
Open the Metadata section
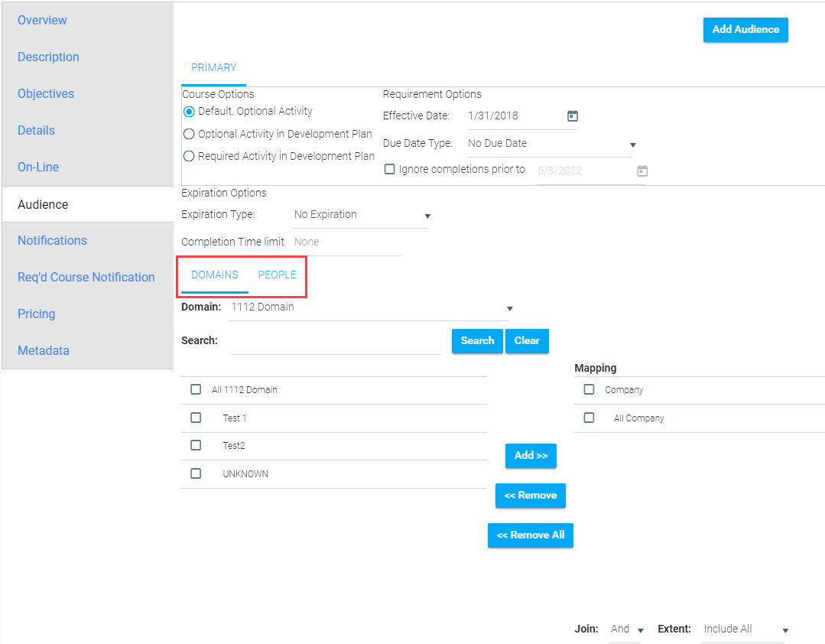pyautogui.click(x=44, y=351)
